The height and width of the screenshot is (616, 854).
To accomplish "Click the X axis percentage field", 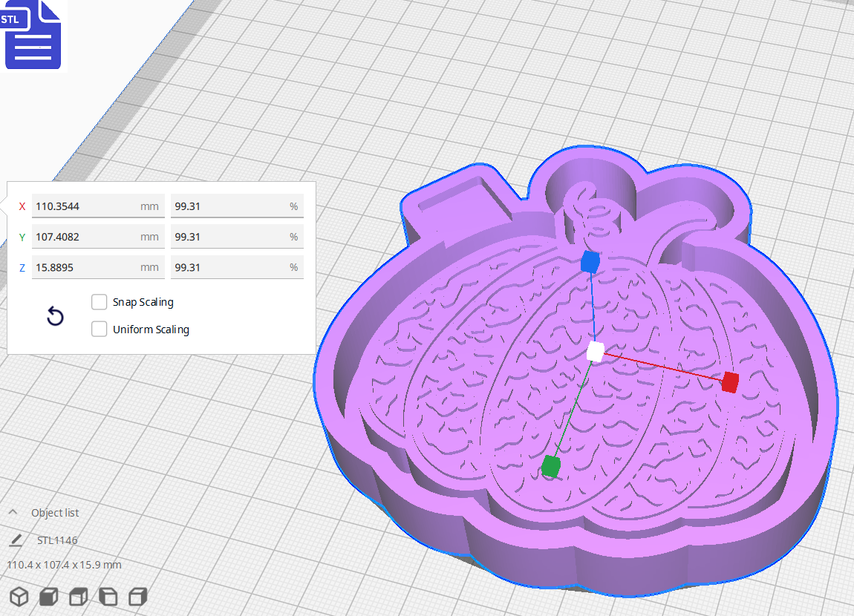I will pos(237,206).
